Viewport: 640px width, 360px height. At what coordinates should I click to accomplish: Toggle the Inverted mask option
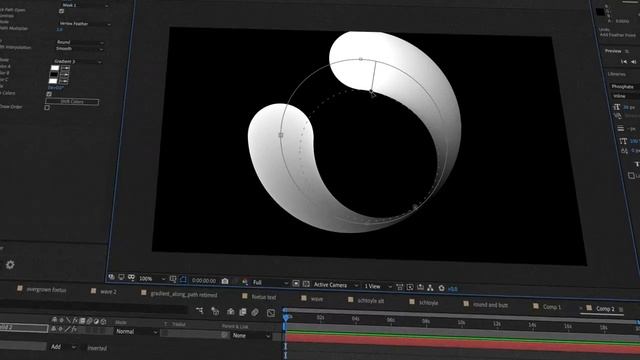coord(97,348)
